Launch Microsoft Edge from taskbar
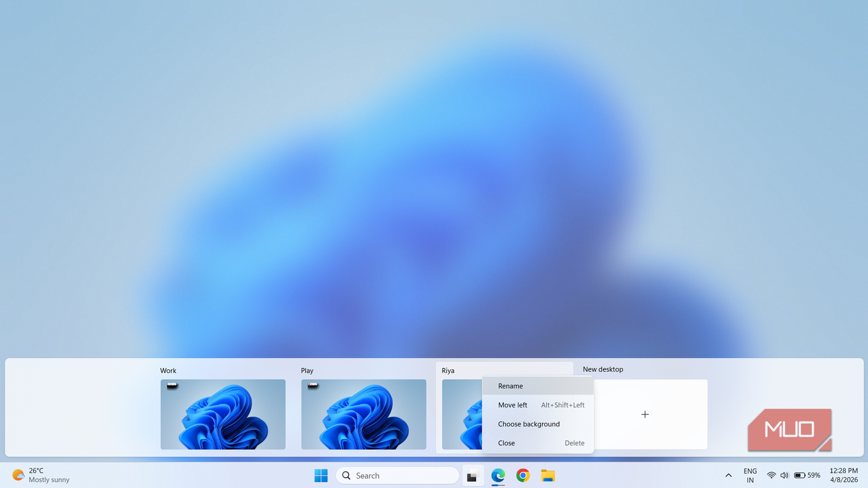868x488 pixels. click(498, 475)
